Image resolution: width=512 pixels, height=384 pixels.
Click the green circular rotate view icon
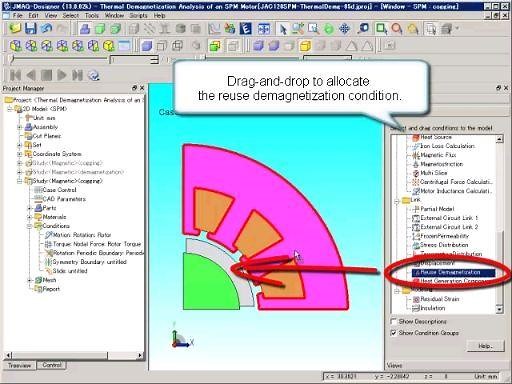point(329,29)
